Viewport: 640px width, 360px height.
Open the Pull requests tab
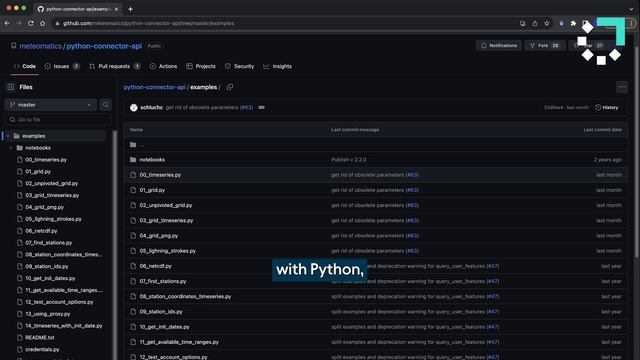click(115, 66)
